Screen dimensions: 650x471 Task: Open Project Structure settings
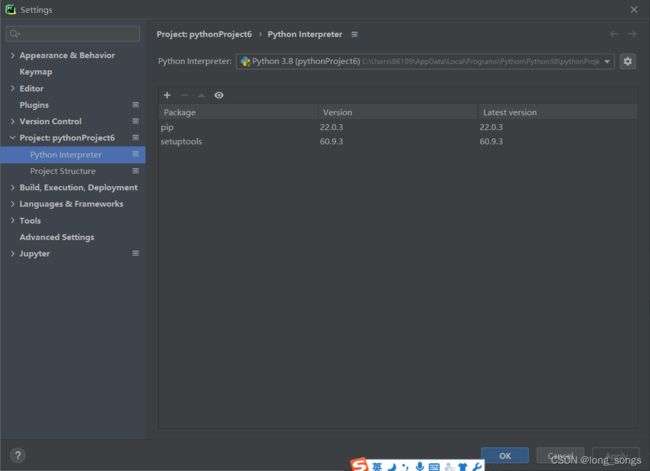(x=63, y=171)
